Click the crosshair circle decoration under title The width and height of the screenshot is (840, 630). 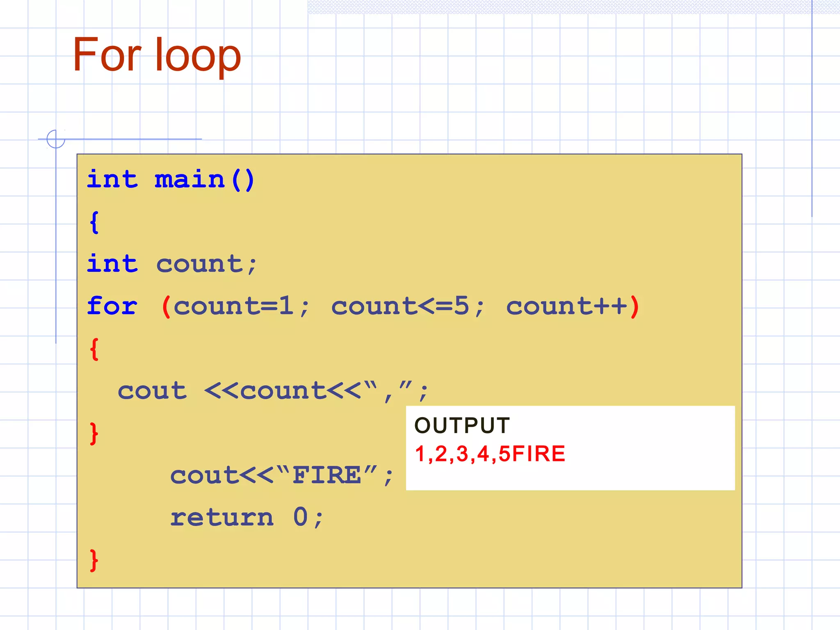coord(56,139)
